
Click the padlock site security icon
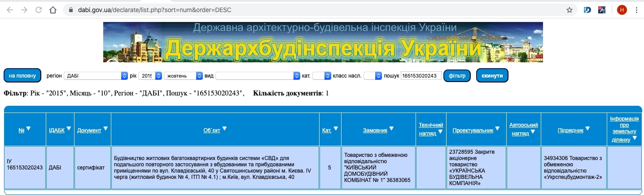coord(71,10)
